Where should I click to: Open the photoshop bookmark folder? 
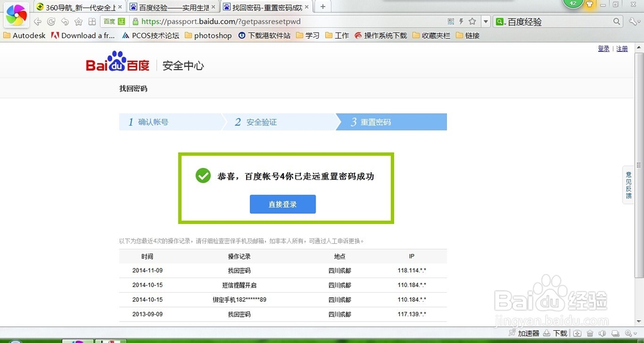[x=208, y=35]
